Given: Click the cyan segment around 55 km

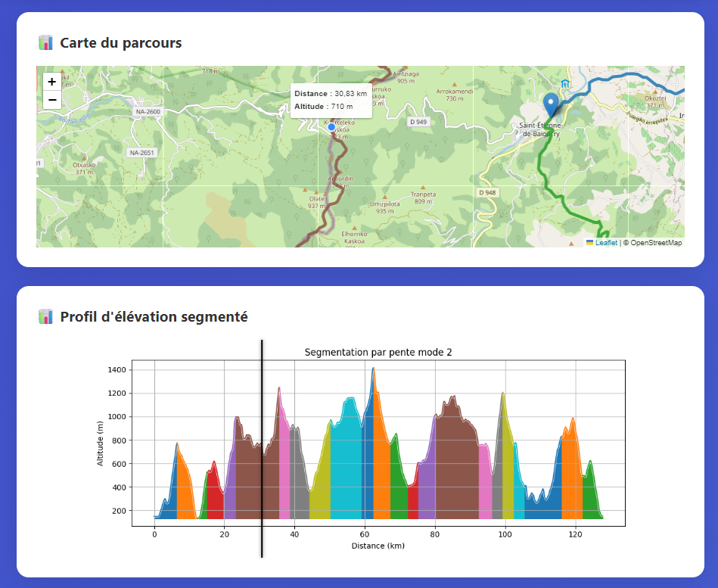Looking at the screenshot, I should tap(347, 462).
